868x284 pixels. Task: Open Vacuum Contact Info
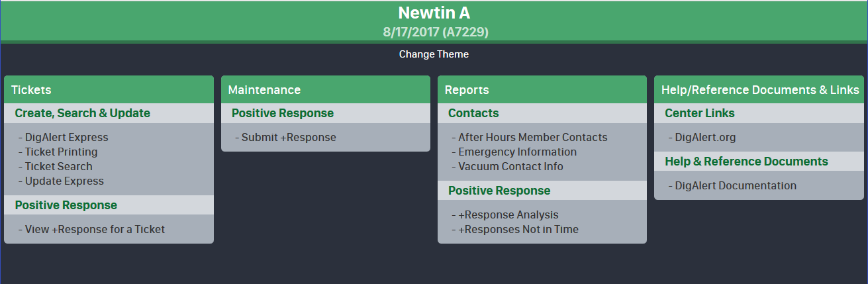[x=510, y=167]
